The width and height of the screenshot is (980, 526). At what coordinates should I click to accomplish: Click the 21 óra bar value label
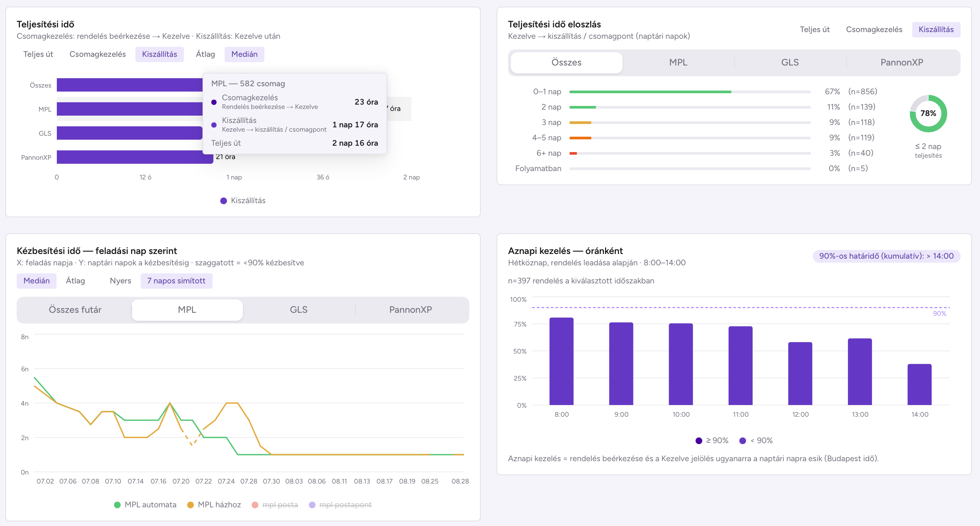[226, 157]
